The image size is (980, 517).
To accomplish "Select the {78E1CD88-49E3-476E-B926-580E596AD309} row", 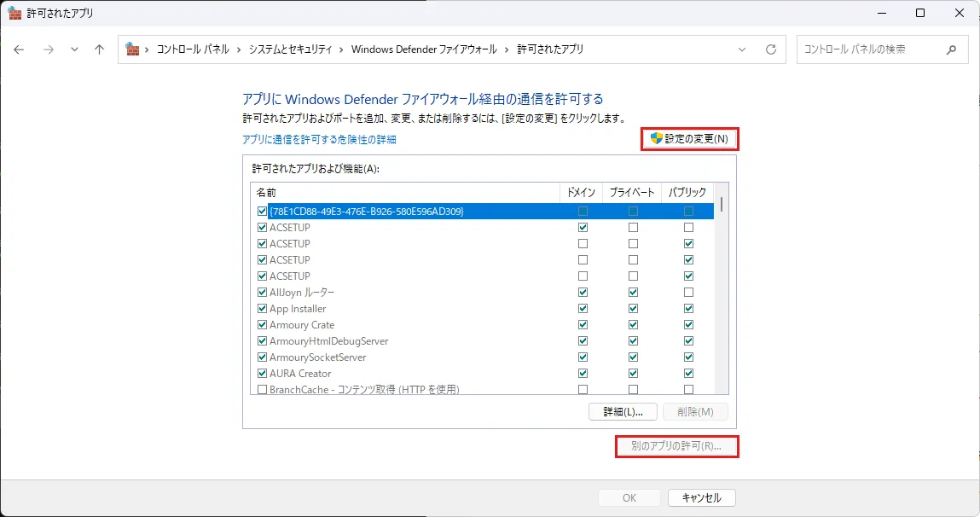I will [x=483, y=212].
